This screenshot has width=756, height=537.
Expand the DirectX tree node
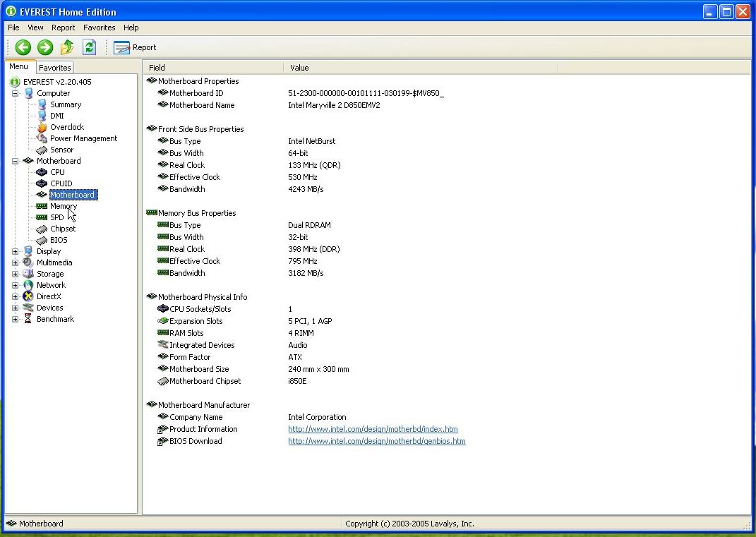coord(16,296)
